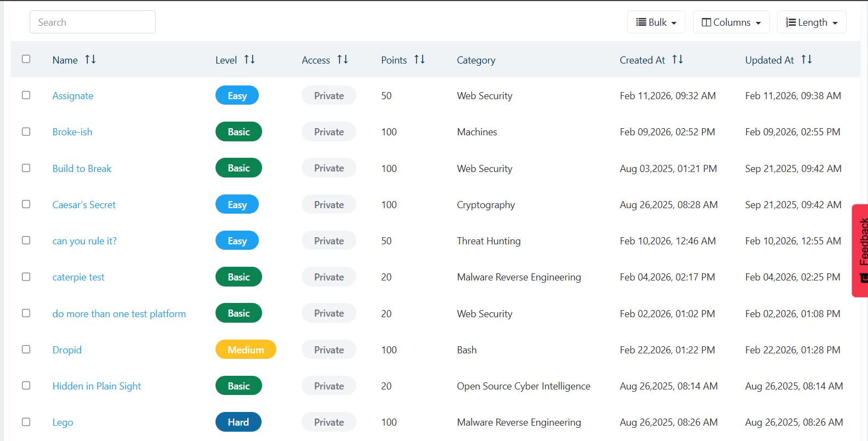Open the Caesar's Secret challenge link
The height and width of the screenshot is (441, 868).
pos(84,205)
